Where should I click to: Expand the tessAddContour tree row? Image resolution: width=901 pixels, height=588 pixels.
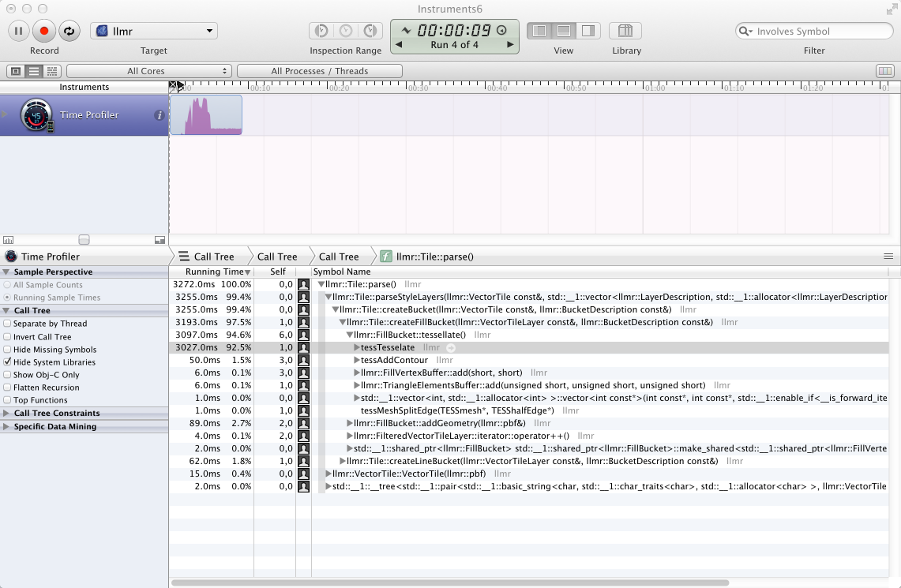click(x=357, y=360)
